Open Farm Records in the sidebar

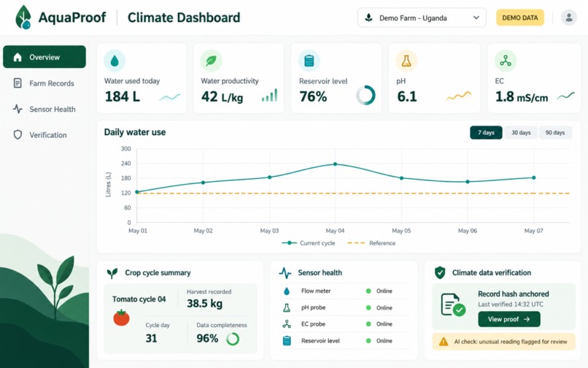[45, 83]
